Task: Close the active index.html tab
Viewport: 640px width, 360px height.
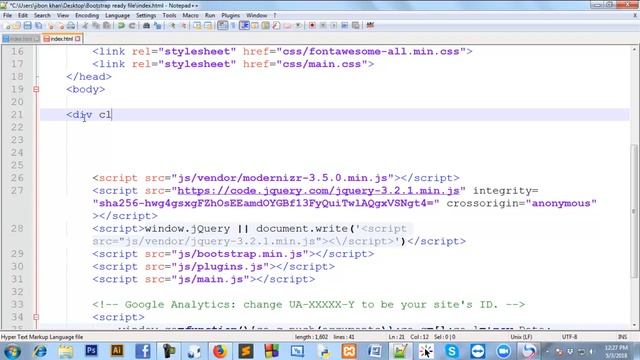Action: (x=78, y=39)
